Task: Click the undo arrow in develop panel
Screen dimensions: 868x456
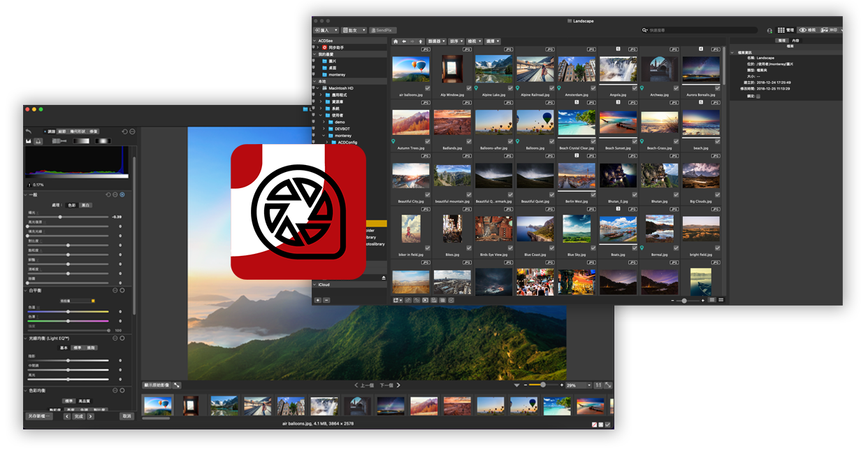Action: coord(29,131)
